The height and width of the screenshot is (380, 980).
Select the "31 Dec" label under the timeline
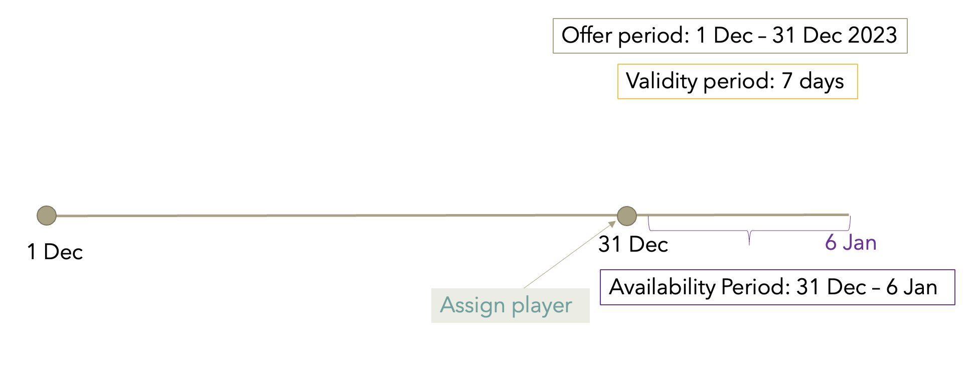[633, 245]
